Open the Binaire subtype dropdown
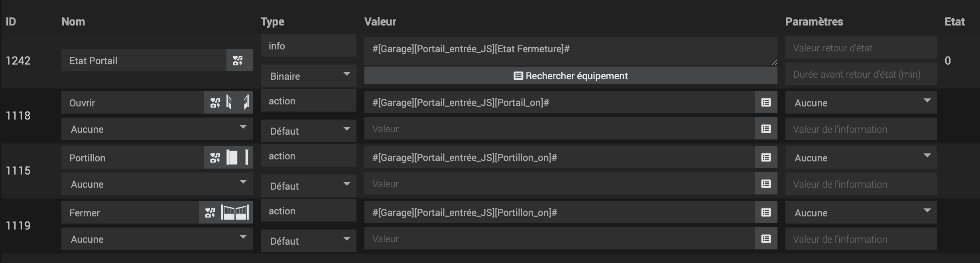This screenshot has height=263, width=980. point(309,76)
